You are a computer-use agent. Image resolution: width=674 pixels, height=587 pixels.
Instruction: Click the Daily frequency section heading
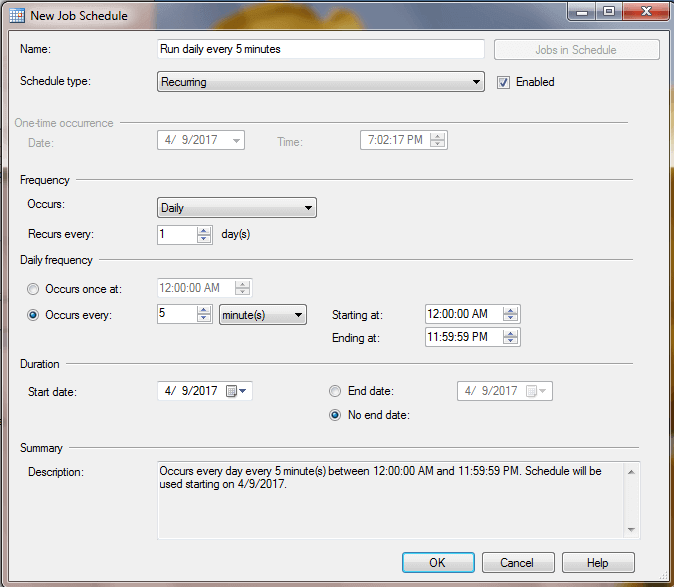56,260
